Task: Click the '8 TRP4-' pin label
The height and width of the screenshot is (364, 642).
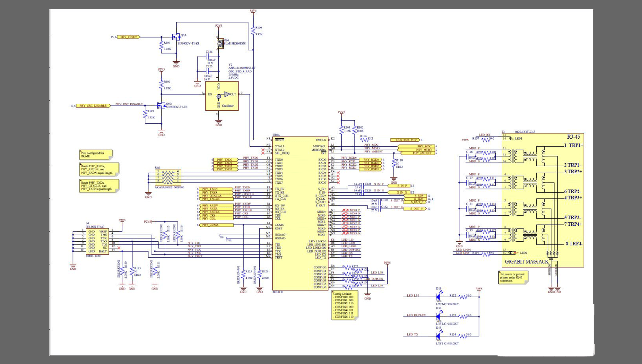Action: coord(574,244)
